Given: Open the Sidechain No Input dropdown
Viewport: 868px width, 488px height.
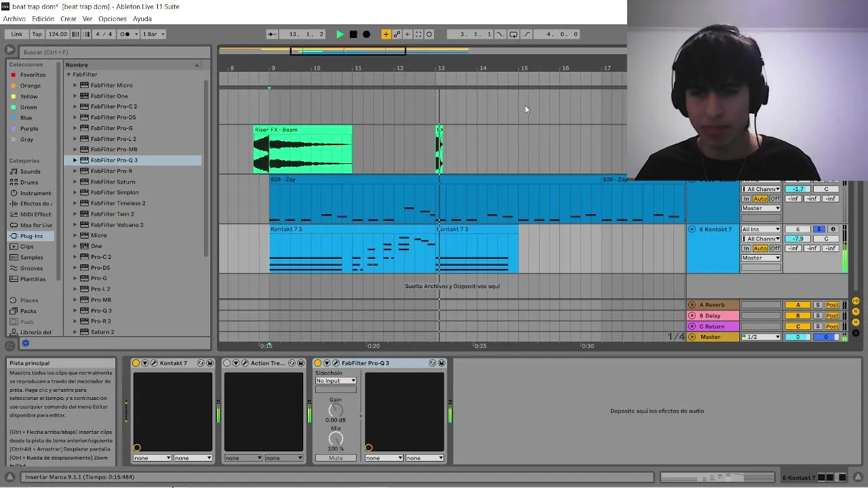Looking at the screenshot, I should 336,381.
